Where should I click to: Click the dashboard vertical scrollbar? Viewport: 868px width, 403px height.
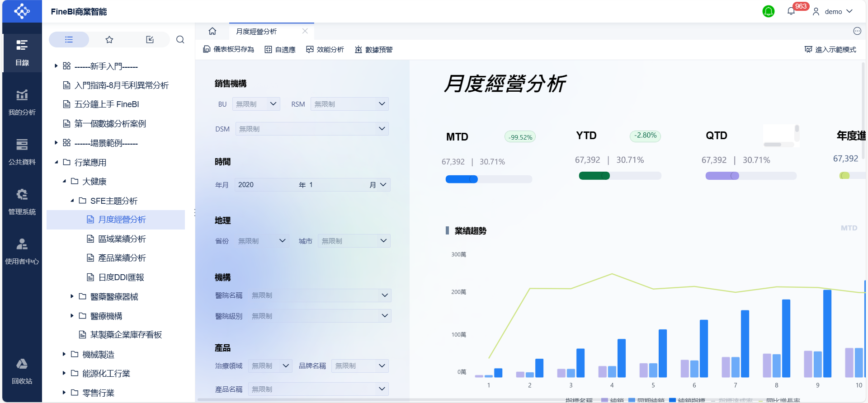[x=863, y=111]
